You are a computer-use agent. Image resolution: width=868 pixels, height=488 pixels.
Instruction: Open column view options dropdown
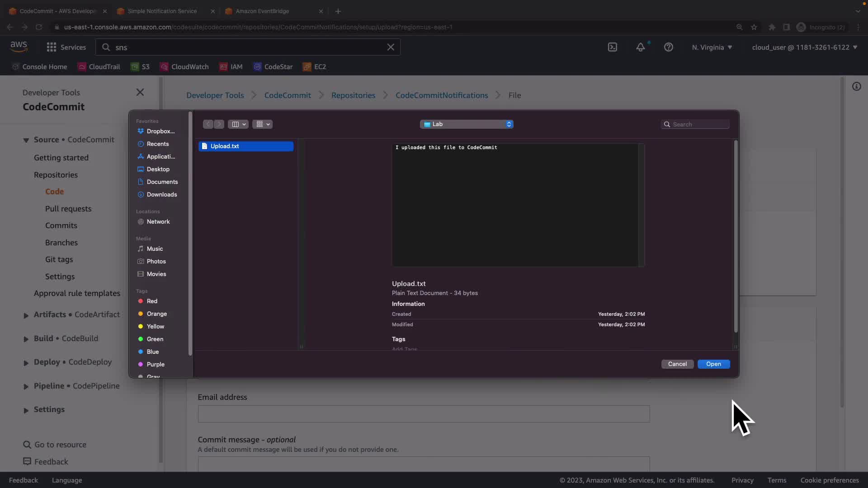pos(238,124)
